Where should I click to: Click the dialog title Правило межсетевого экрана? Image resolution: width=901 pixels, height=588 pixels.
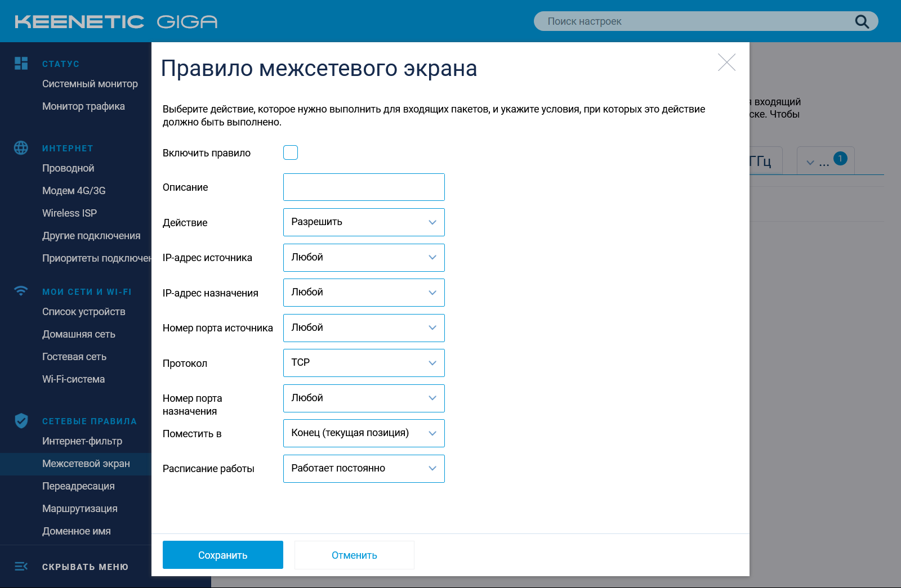point(319,68)
